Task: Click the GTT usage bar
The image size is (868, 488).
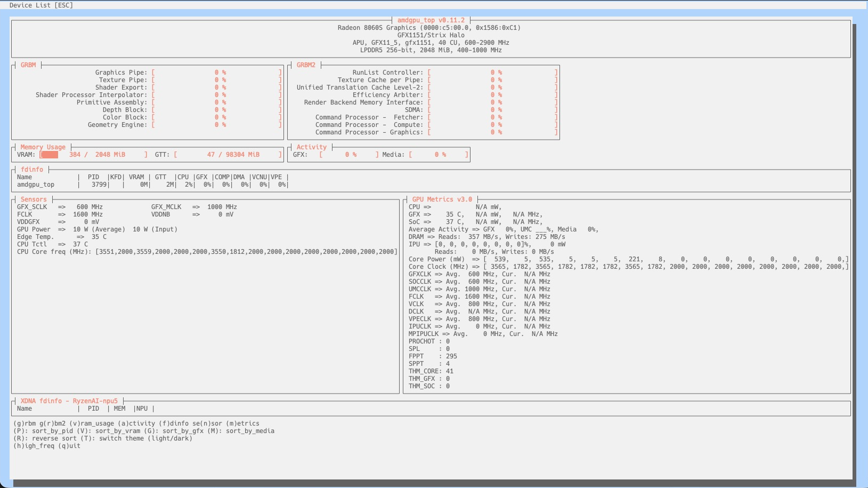Action: 228,155
